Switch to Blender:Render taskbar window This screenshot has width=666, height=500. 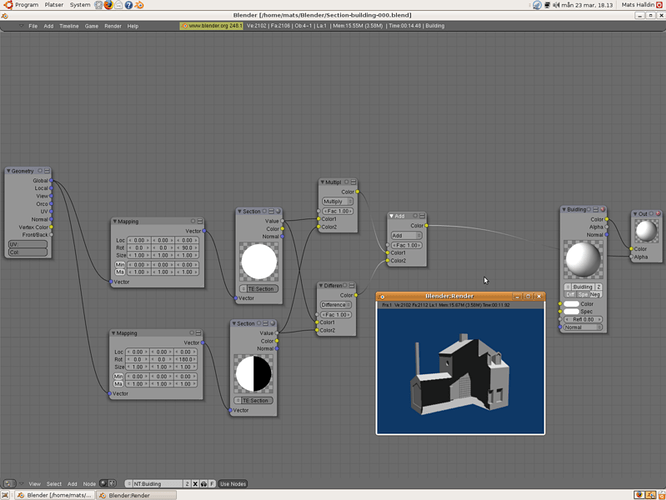[x=136, y=495]
